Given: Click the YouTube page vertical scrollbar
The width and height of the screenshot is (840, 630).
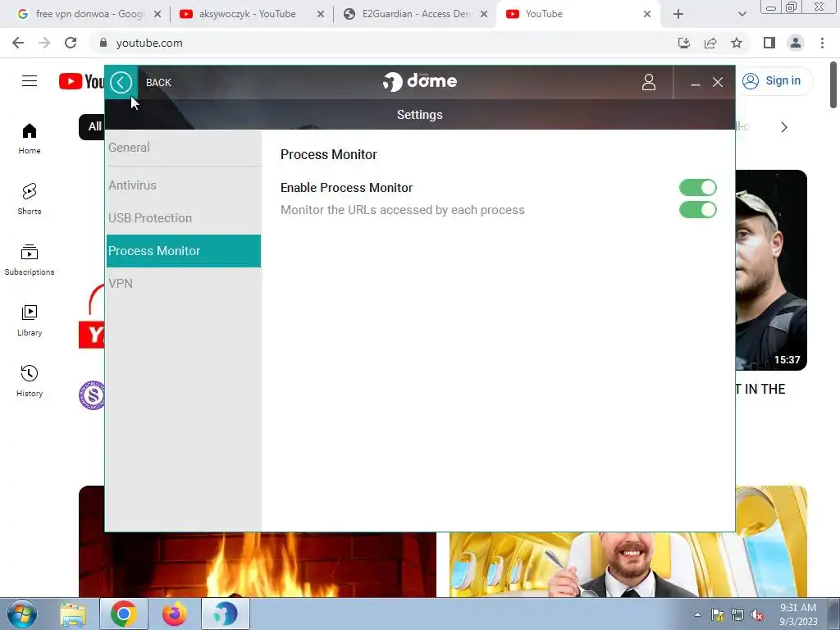Looking at the screenshot, I should click(x=833, y=84).
